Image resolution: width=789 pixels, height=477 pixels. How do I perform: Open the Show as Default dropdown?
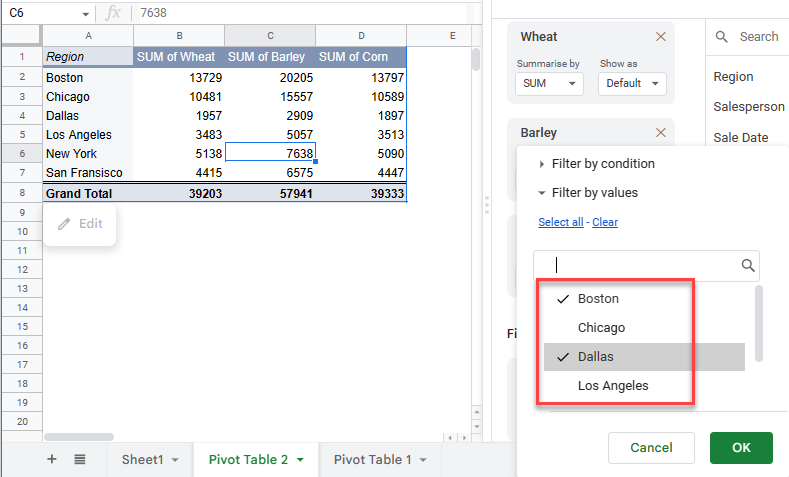tap(631, 84)
